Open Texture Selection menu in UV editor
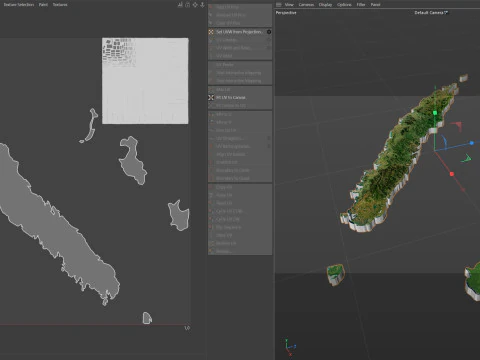Viewport: 480px width, 360px height. [x=19, y=5]
